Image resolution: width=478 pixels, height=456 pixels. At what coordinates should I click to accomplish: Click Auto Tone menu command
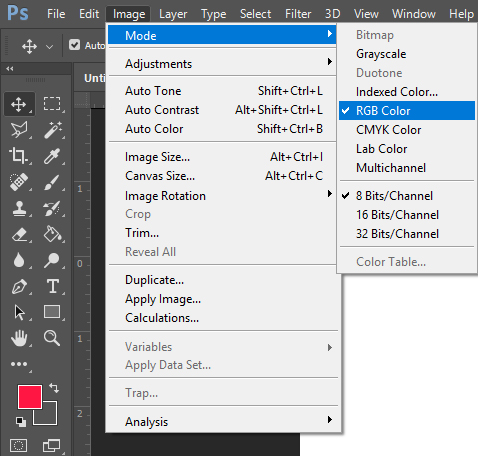tap(222, 91)
